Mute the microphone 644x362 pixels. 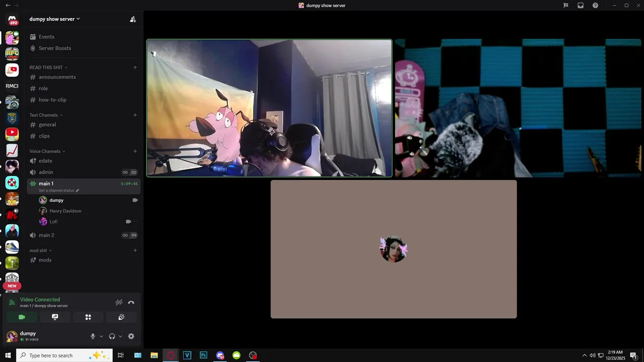pyautogui.click(x=93, y=336)
